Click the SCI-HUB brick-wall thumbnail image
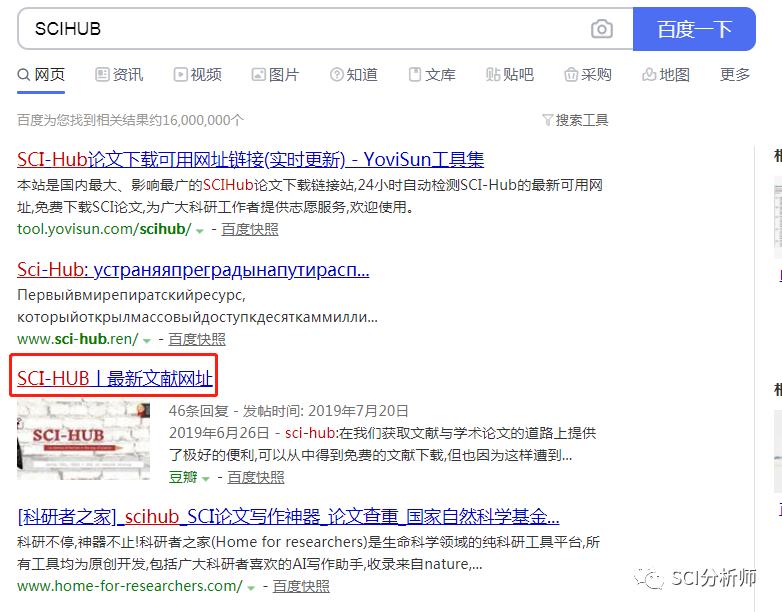 coord(83,440)
